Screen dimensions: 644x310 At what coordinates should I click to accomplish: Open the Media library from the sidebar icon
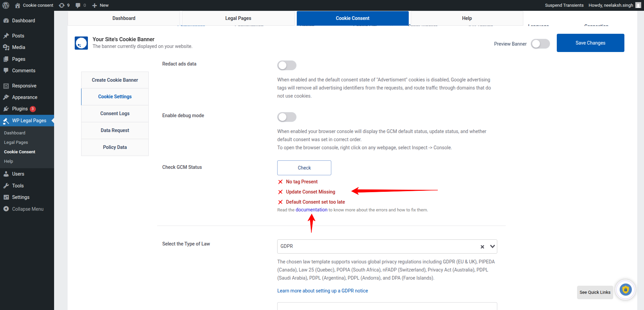click(x=7, y=47)
